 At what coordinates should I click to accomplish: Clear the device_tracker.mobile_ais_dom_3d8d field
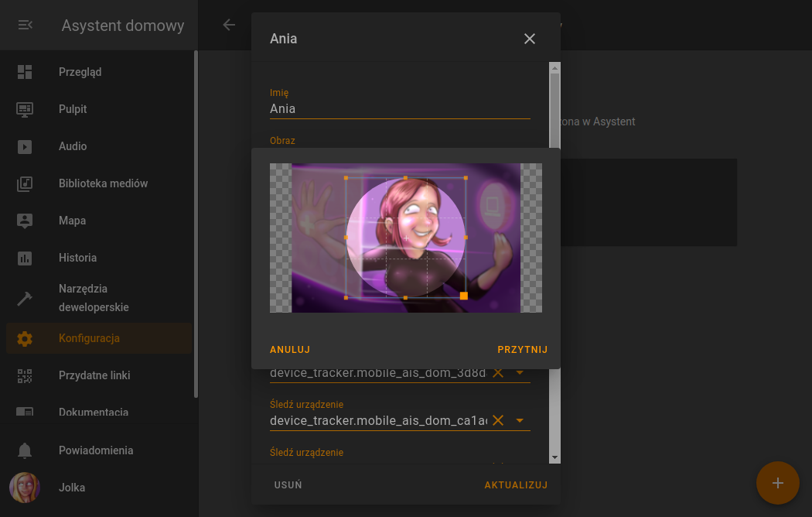click(498, 372)
